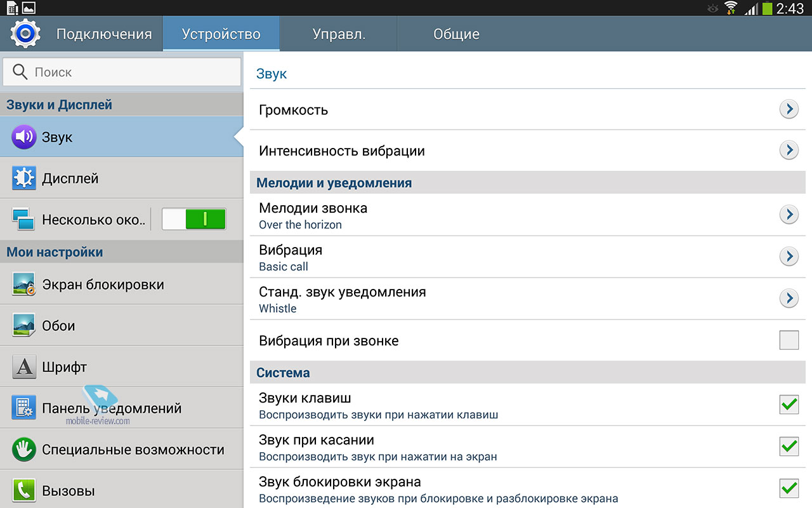Tap the Wi-Fi status bar icon
The width and height of the screenshot is (812, 508).
pos(731,8)
